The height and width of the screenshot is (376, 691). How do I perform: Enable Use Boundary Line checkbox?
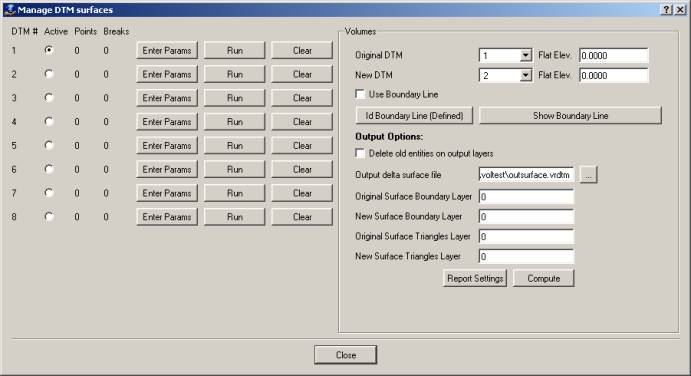(x=360, y=94)
